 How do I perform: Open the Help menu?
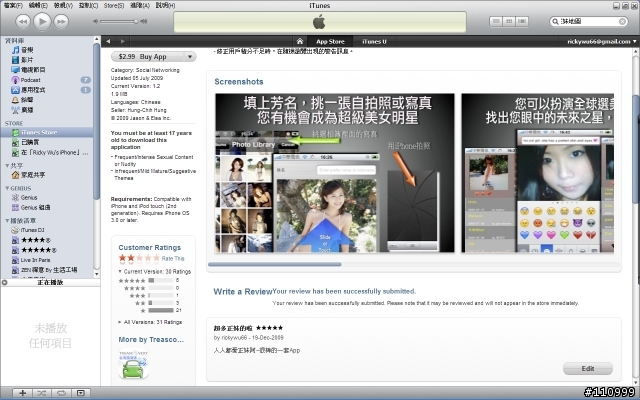pyautogui.click(x=165, y=5)
